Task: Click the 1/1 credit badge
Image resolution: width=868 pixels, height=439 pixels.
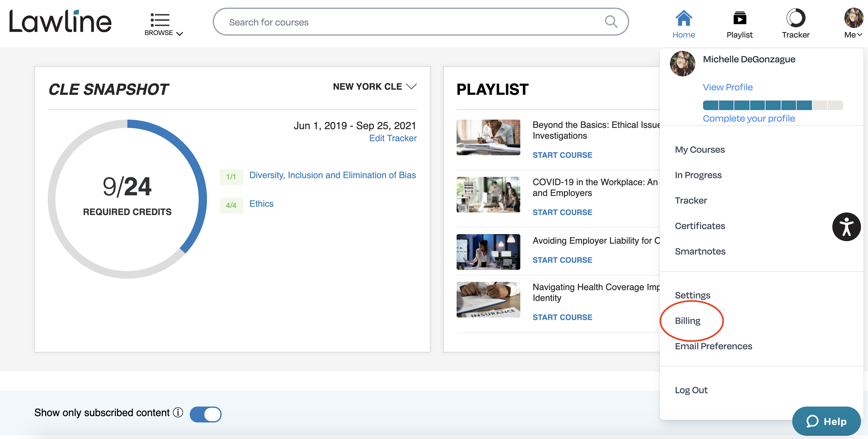Action: (231, 177)
